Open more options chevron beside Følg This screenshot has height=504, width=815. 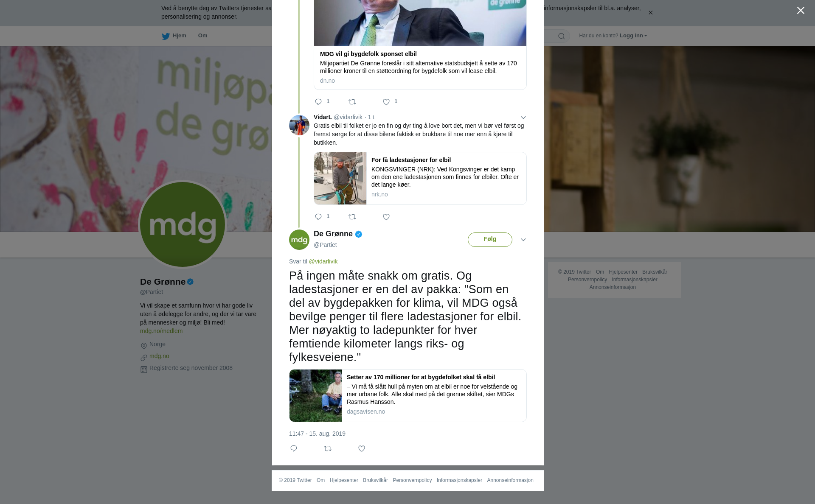pos(523,240)
